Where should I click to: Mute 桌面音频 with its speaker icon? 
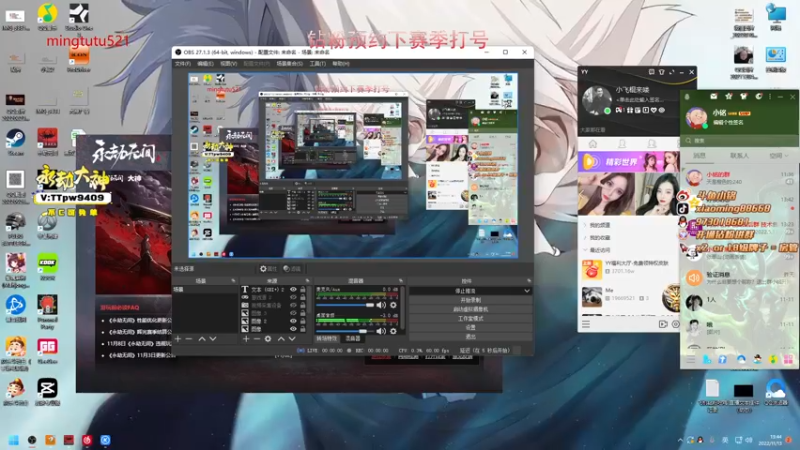coord(381,331)
